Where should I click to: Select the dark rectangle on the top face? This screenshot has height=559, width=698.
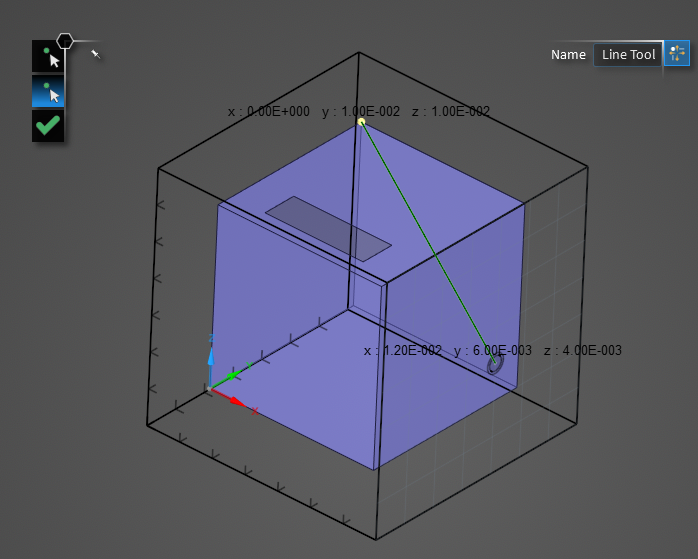tap(329, 229)
